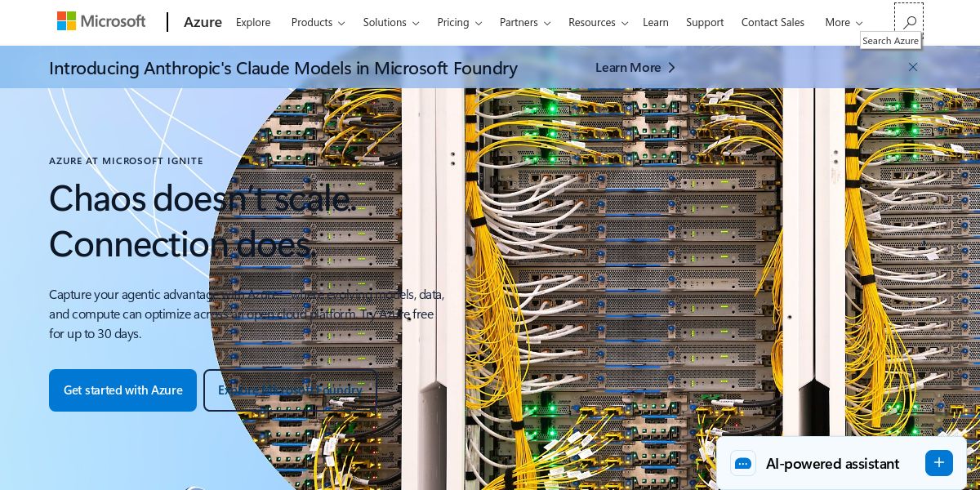Click the AI-powered assistant label
Viewport: 980px width, 490px height.
tap(832, 464)
